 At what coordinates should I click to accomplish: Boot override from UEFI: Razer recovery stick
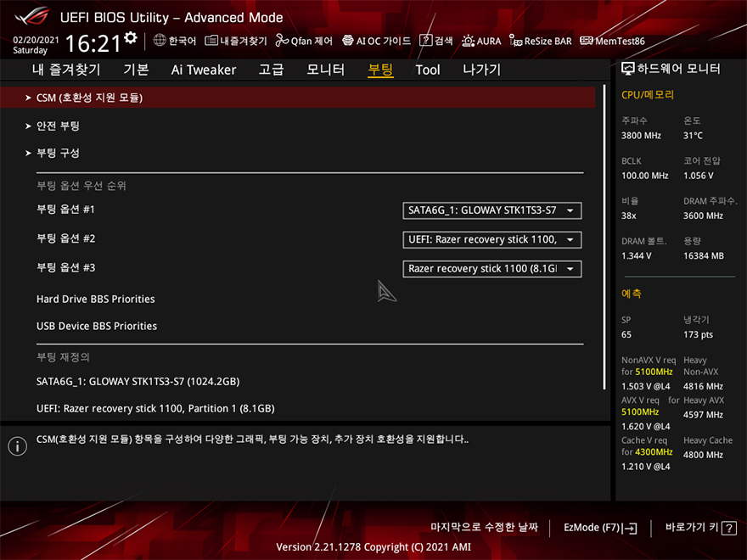[155, 409]
